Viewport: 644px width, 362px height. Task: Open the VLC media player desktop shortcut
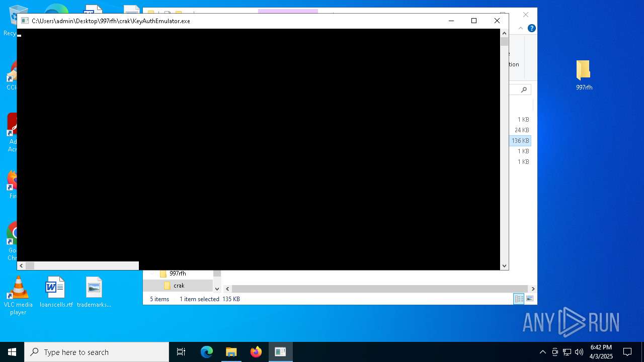18,296
